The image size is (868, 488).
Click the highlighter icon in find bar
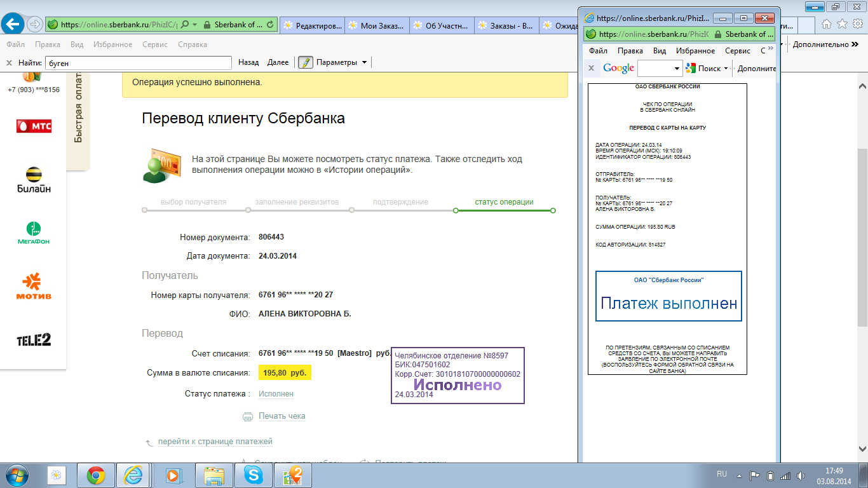tap(306, 62)
